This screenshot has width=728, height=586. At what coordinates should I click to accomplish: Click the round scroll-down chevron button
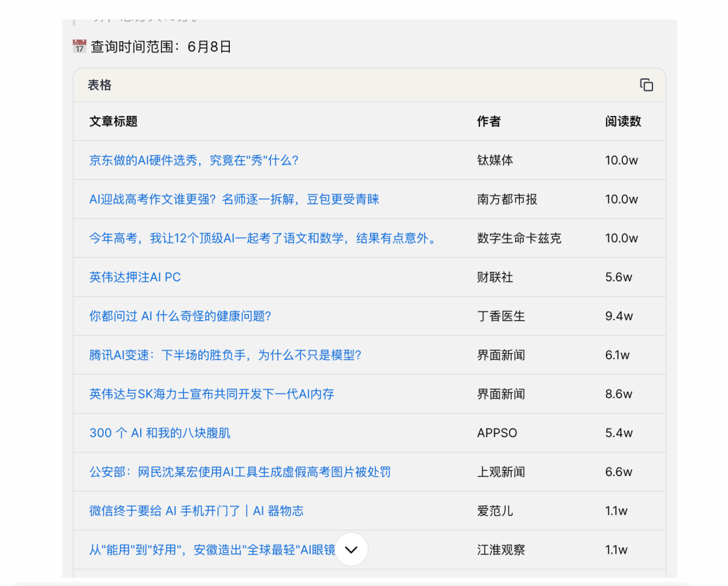click(x=351, y=550)
